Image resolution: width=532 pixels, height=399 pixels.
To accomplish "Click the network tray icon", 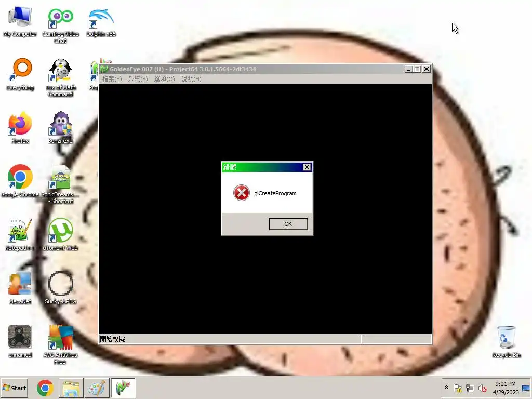I will pos(470,388).
